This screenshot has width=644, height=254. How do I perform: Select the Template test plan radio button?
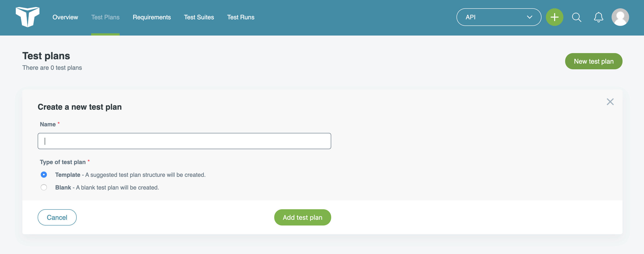point(44,174)
